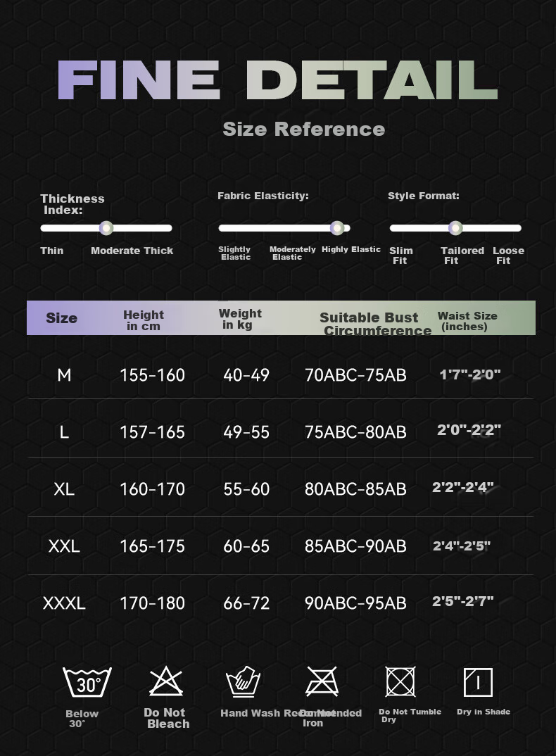Click the crossed-out iron icon
The width and height of the screenshot is (556, 756).
click(x=322, y=682)
